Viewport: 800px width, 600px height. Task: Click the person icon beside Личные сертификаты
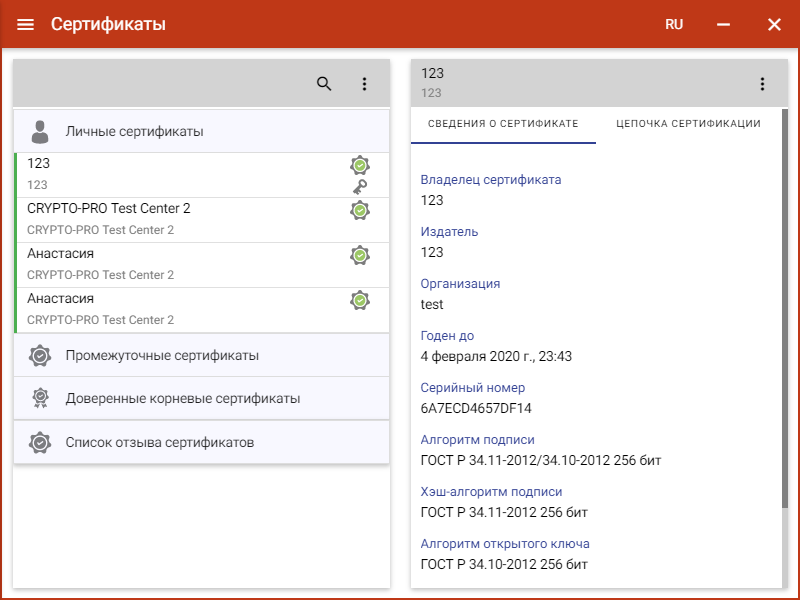point(40,131)
